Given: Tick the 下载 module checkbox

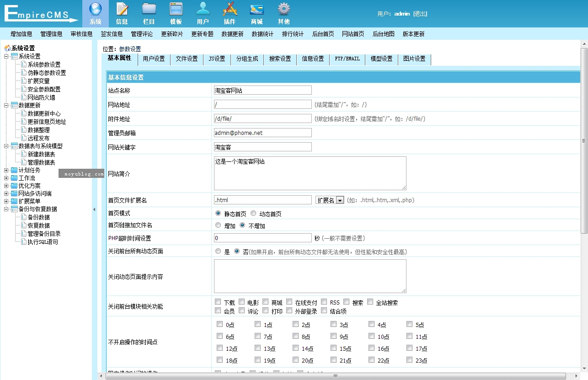Looking at the screenshot, I should (218, 302).
